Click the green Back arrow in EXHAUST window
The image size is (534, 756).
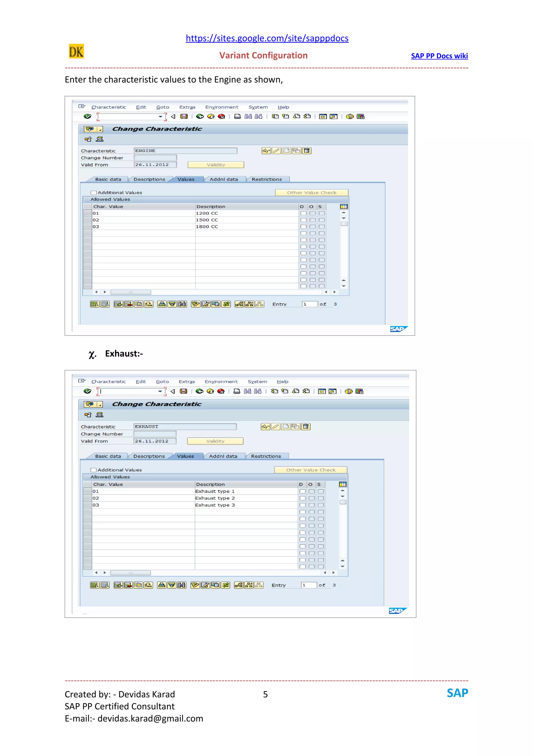(199, 391)
